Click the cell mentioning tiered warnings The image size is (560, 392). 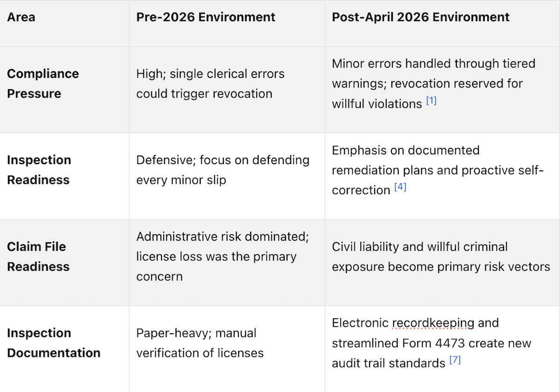(x=442, y=90)
